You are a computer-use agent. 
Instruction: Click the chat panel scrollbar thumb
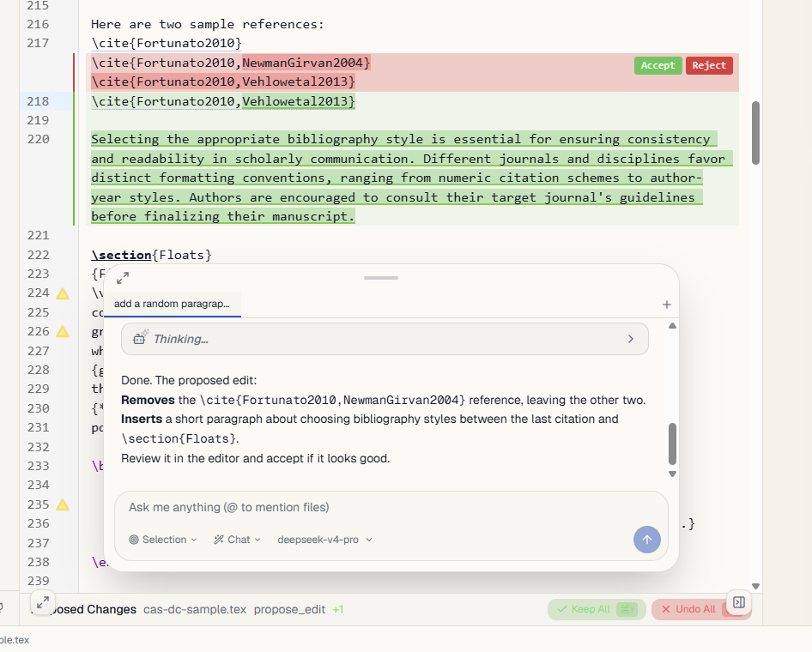tap(672, 444)
